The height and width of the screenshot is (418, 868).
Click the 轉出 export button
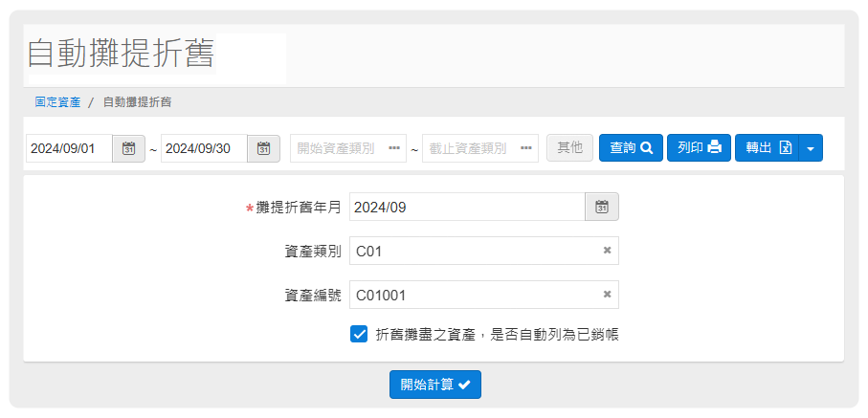click(x=767, y=148)
